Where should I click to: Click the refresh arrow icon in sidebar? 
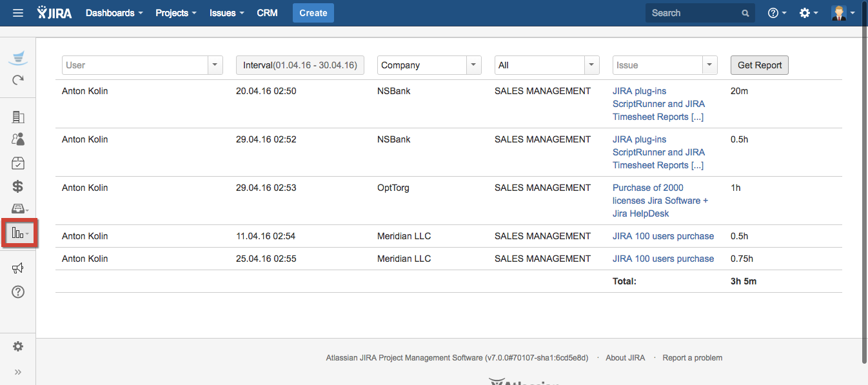18,80
